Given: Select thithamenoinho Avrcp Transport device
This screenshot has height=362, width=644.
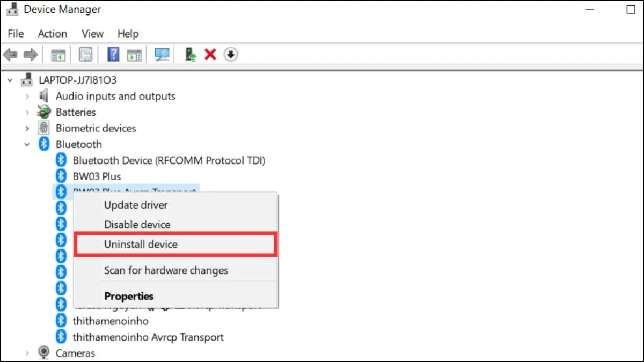Looking at the screenshot, I should 148,337.
